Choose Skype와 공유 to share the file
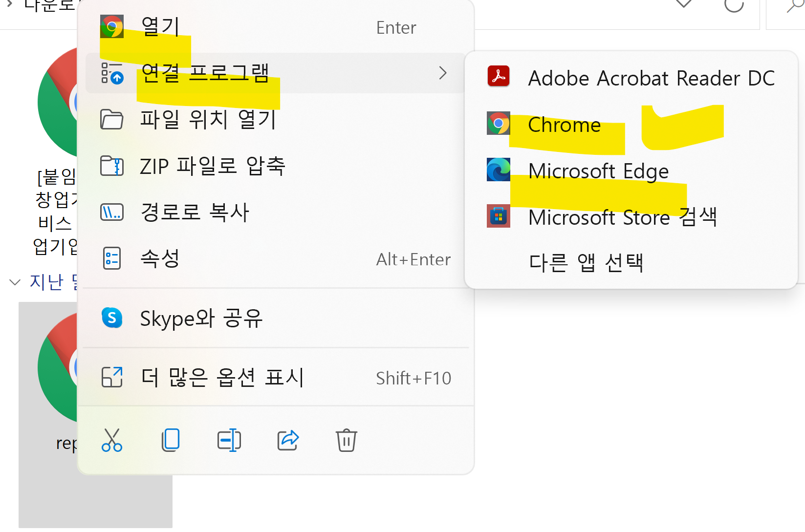 tap(201, 318)
